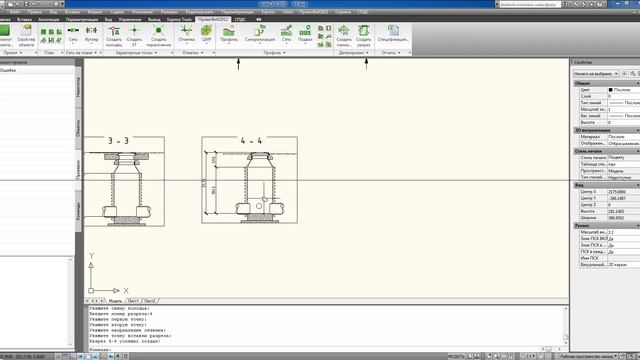This screenshot has width=640, height=360.
Task: Select the Сеть tool in plan group
Action: click(73, 35)
